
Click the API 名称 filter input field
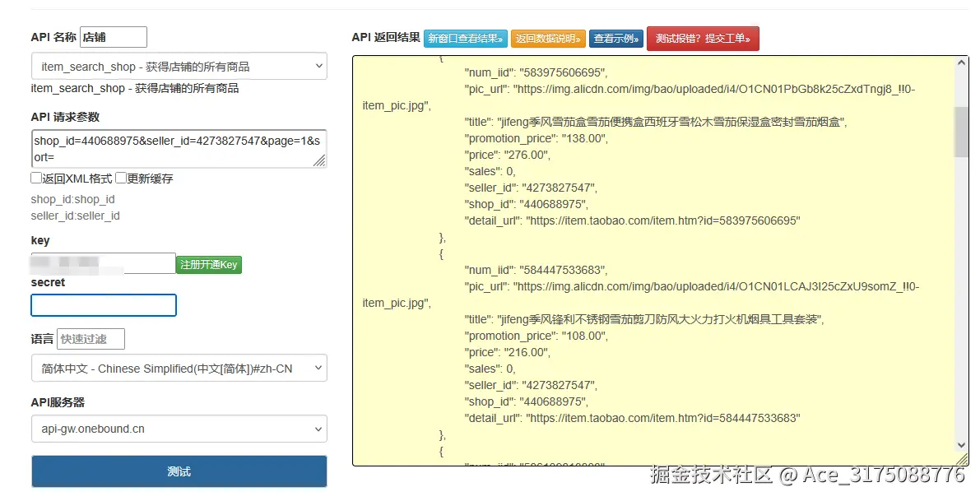(113, 37)
